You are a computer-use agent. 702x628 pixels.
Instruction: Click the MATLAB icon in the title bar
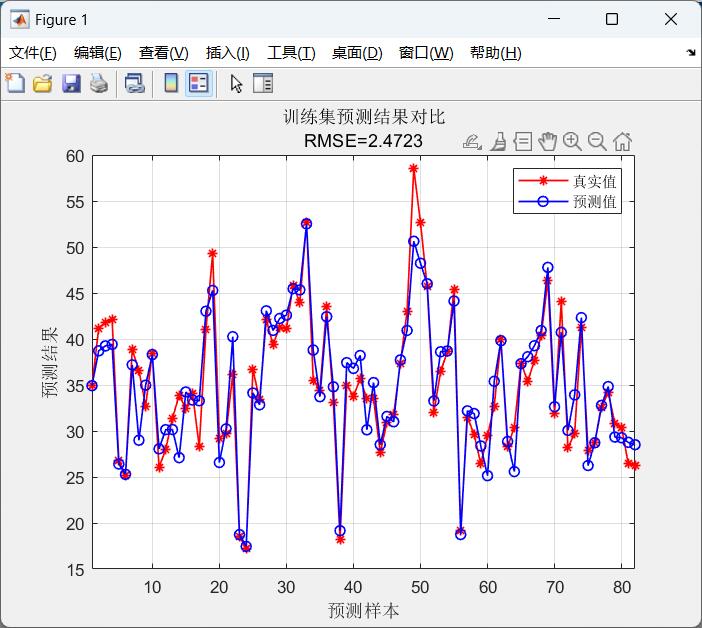tap(20, 20)
